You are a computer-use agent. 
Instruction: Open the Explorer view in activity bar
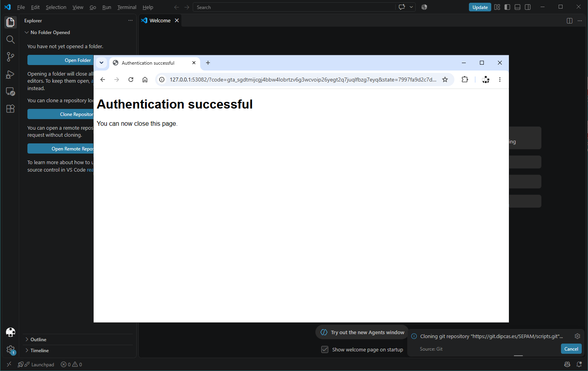[11, 22]
